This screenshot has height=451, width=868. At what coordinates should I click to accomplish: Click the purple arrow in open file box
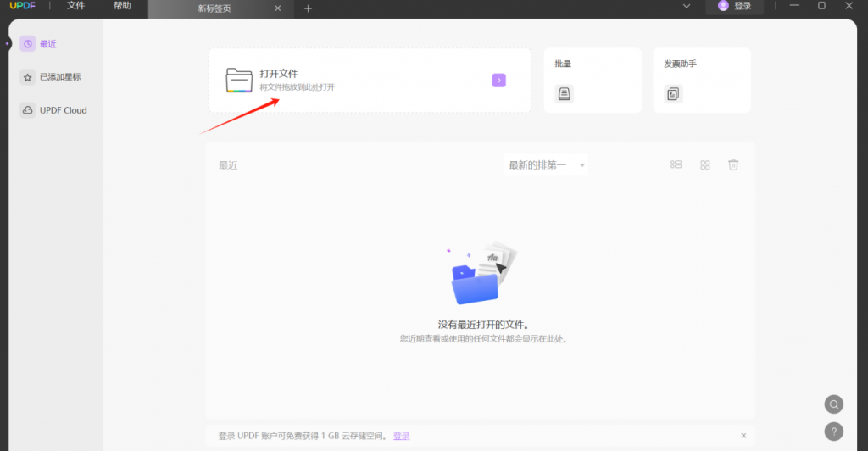coord(498,81)
